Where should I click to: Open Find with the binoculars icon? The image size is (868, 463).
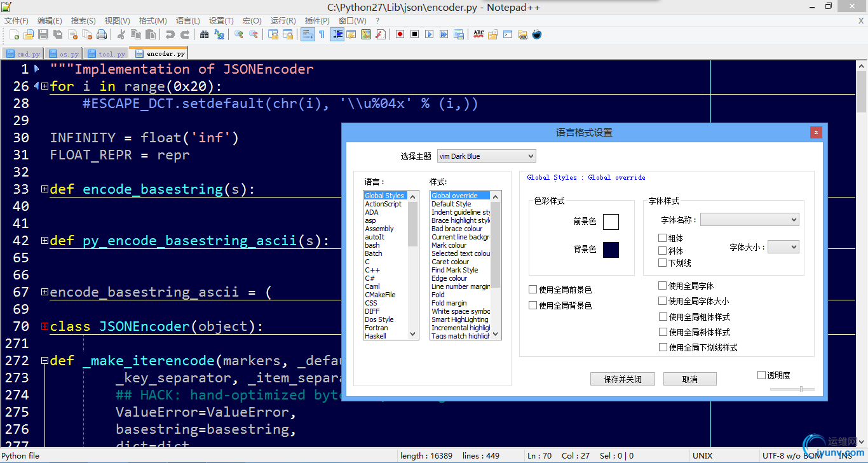coord(204,34)
